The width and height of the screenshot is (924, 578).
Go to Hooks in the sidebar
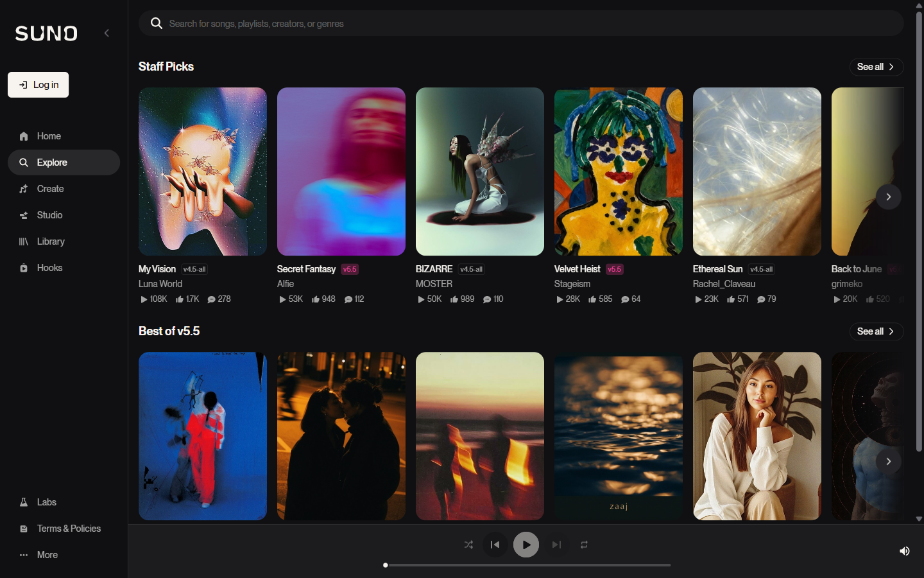(x=64, y=268)
